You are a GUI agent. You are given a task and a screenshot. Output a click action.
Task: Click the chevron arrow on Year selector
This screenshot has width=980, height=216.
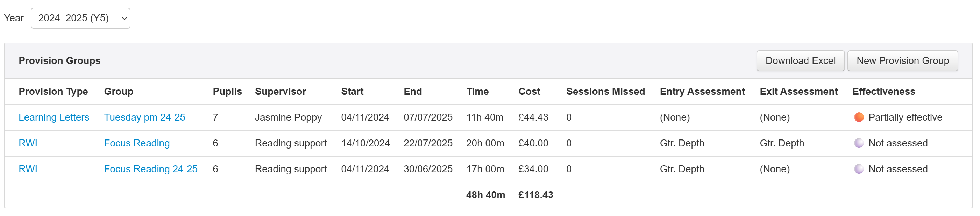[x=124, y=18]
